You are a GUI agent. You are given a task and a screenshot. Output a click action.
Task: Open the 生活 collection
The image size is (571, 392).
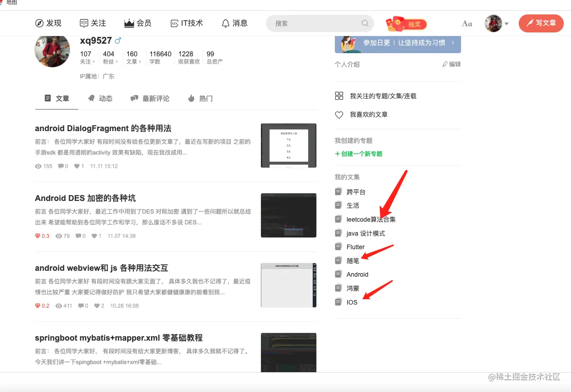[353, 205]
